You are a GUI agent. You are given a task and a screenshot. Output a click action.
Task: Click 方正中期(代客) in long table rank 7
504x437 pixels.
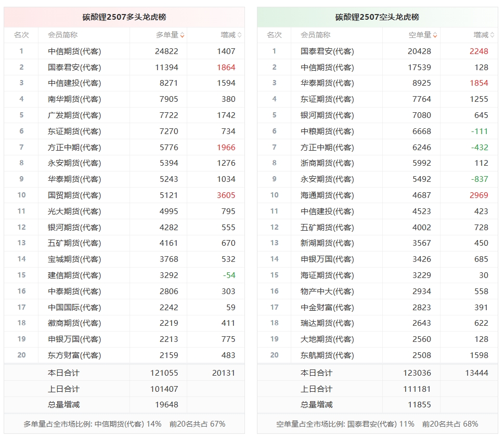74,148
